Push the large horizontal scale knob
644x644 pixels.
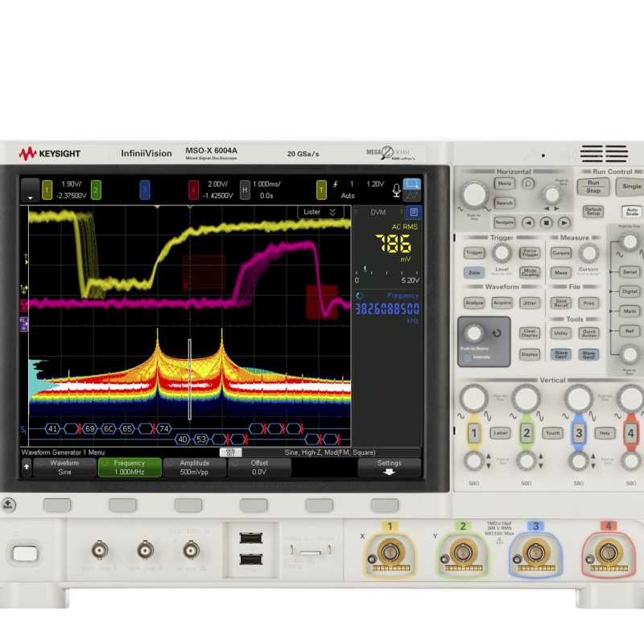coord(474,195)
